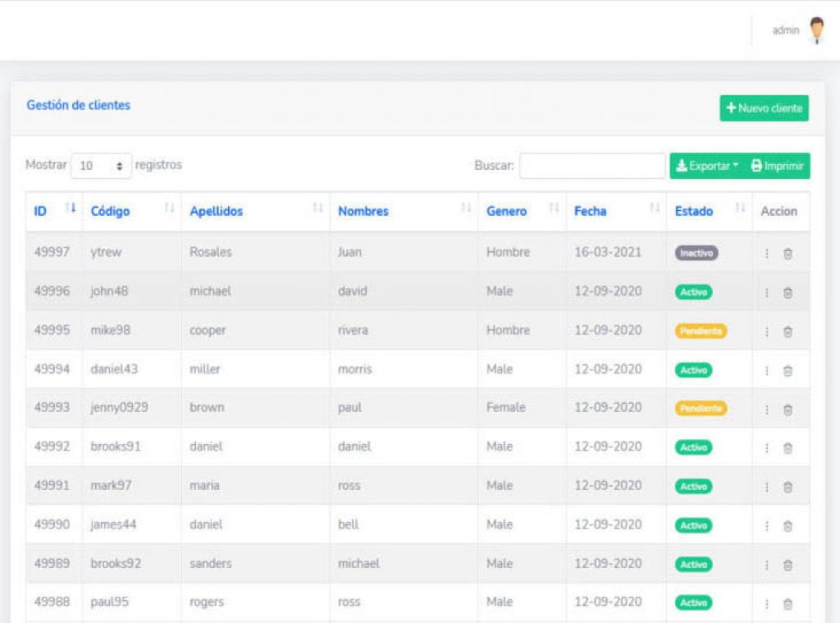
Task: Click the Imprimir button
Action: [776, 165]
